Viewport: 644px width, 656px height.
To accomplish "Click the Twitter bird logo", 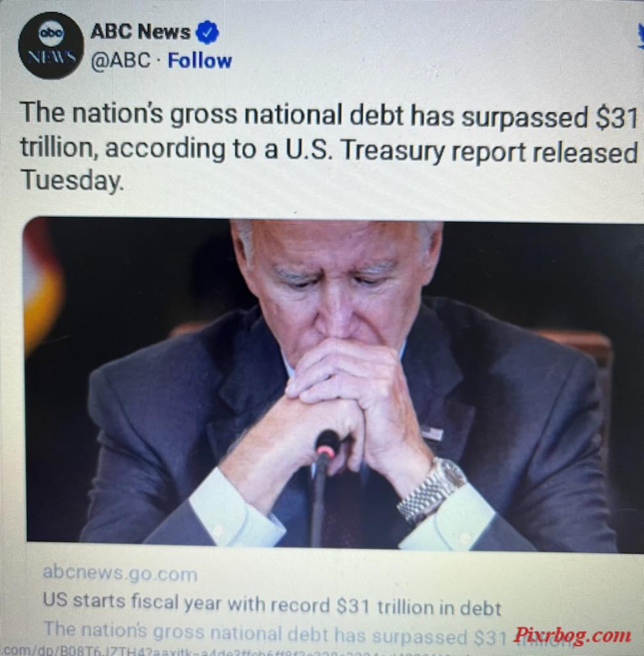I will 640,36.
